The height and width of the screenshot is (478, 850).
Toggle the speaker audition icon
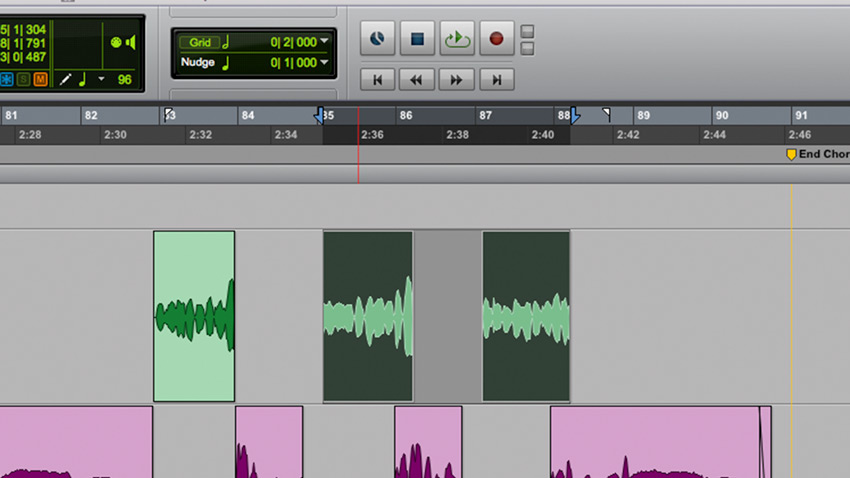(x=131, y=42)
